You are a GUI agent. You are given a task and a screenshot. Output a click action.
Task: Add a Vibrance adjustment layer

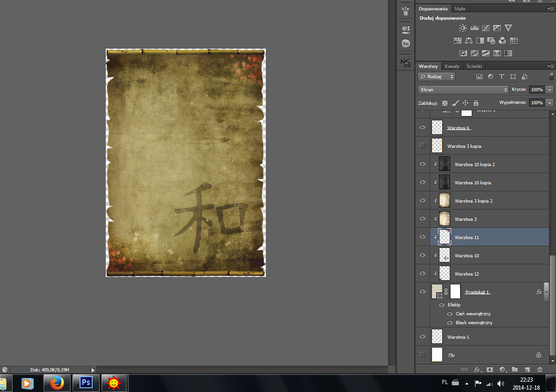(x=508, y=28)
